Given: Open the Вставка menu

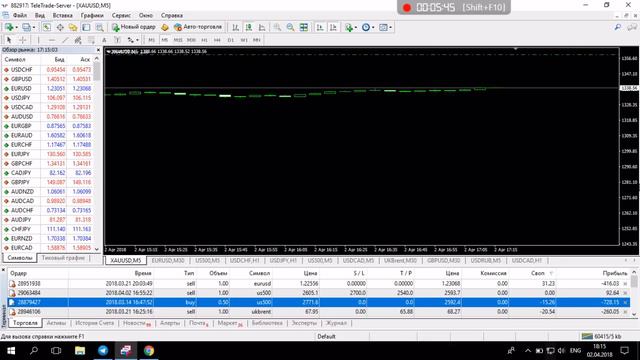Looking at the screenshot, I should [62, 16].
